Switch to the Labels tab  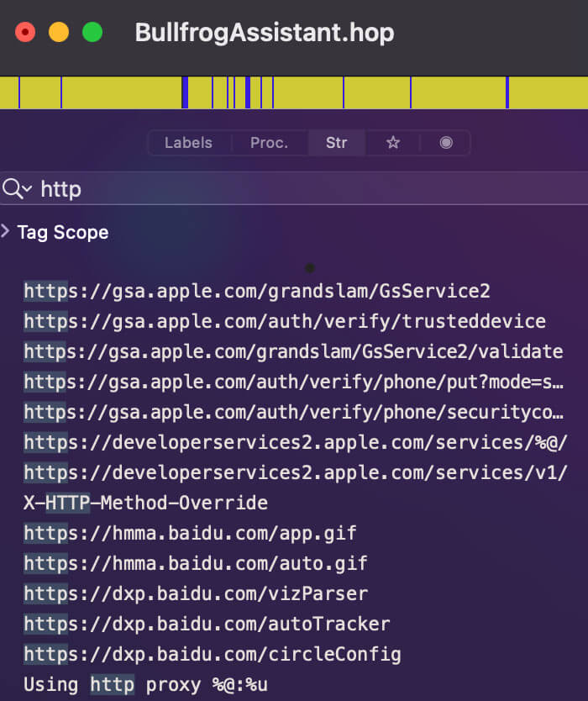[188, 143]
